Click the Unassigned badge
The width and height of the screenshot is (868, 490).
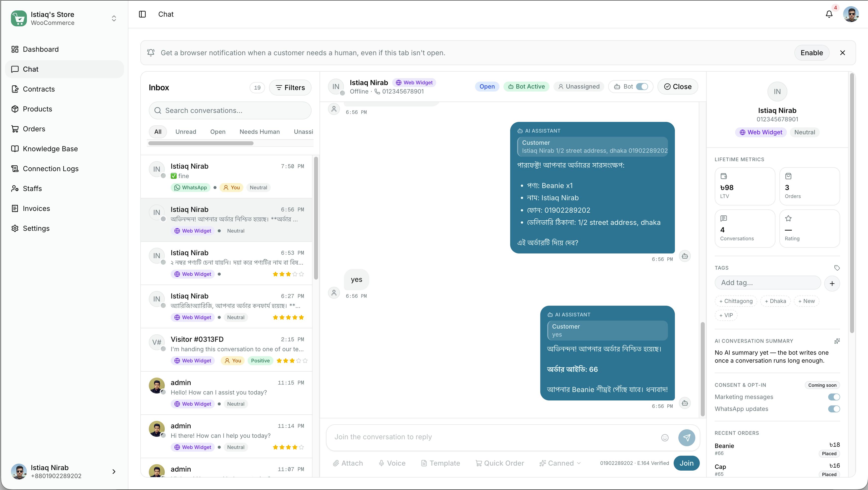(579, 87)
